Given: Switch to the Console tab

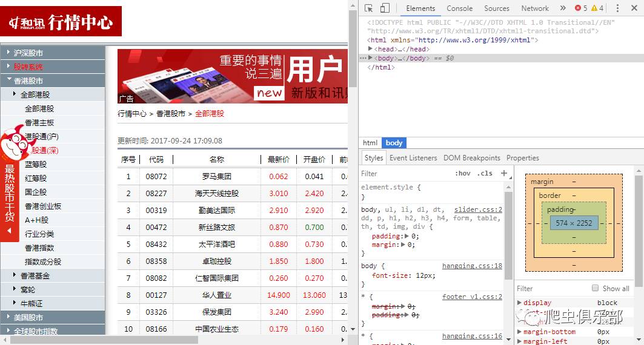Looking at the screenshot, I should pyautogui.click(x=459, y=8).
